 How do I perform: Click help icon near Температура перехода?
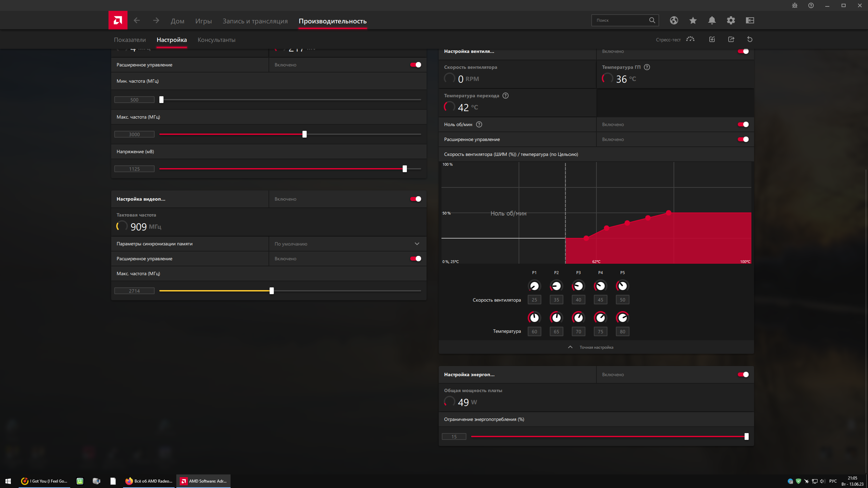click(505, 96)
